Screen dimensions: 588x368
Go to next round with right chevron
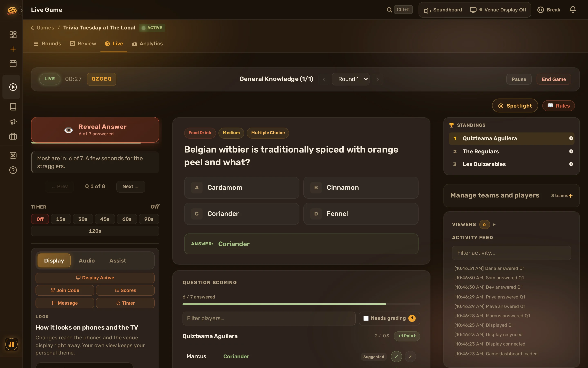[x=378, y=79]
